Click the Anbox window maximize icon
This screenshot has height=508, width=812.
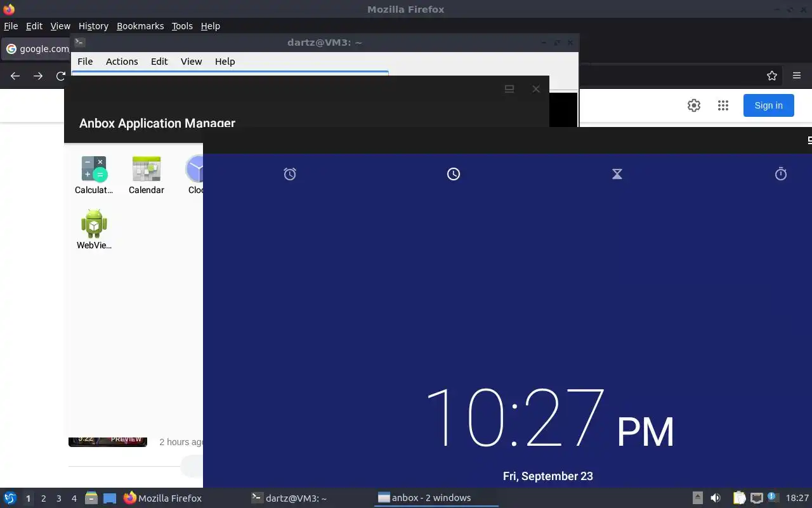(x=509, y=89)
